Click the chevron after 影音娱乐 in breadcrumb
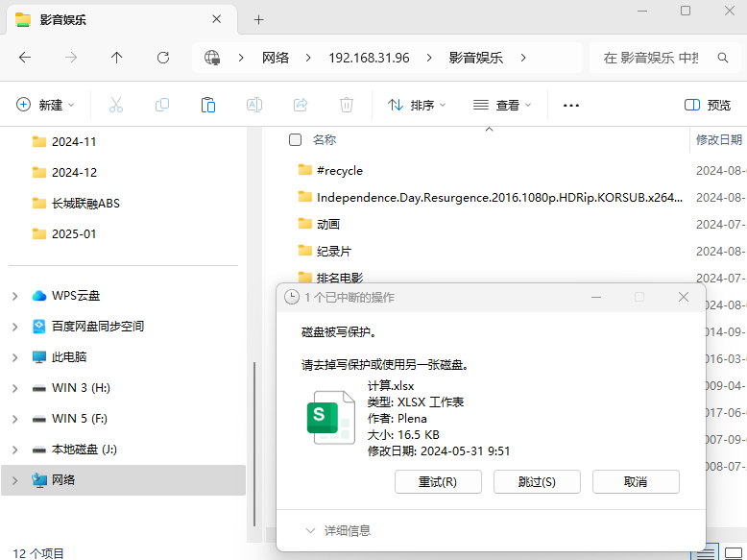The image size is (747, 560). [x=523, y=58]
